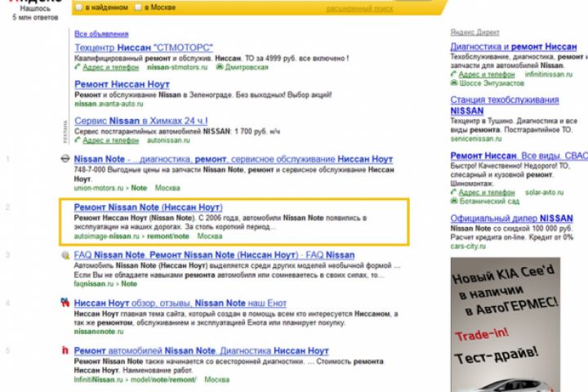Open 'Адрес и телефон' for the СТМОТОРС ad
This screenshot has height=392, width=588.
pos(110,67)
